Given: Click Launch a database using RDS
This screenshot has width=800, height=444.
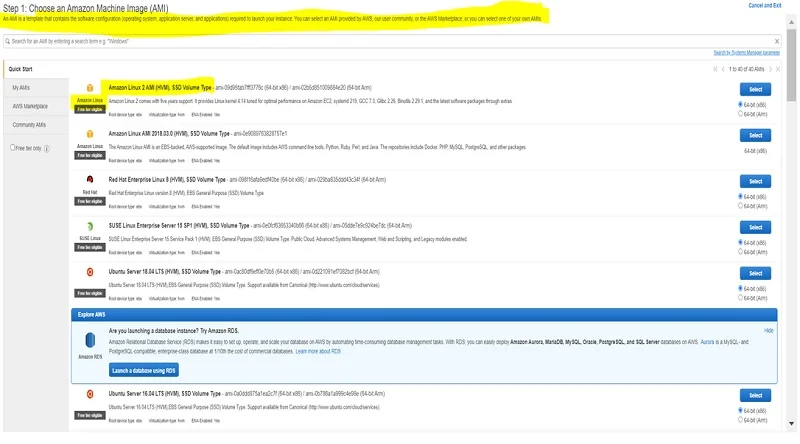Looking at the screenshot, I should click(x=143, y=371).
